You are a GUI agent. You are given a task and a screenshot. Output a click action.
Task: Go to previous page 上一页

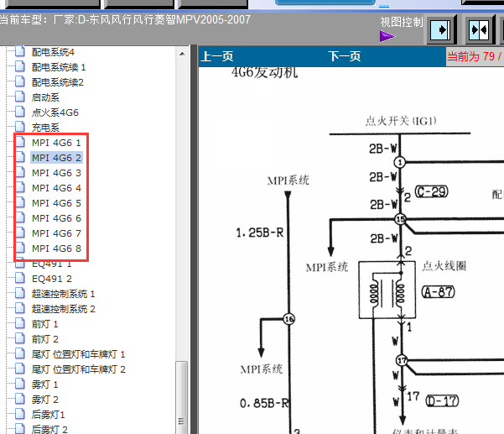[x=217, y=56]
